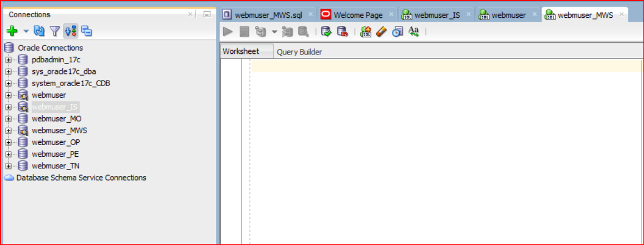
Task: Click the To Upper/Lower case icon
Action: click(414, 31)
